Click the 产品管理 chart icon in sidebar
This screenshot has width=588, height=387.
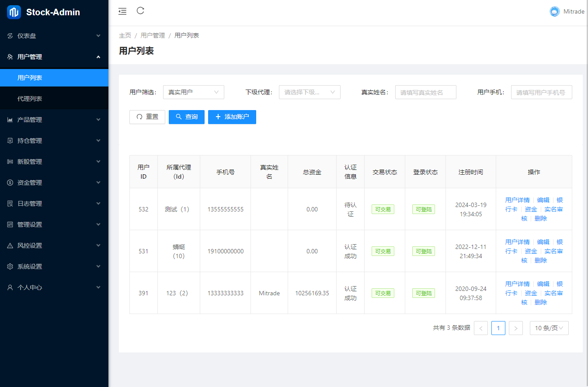point(10,120)
